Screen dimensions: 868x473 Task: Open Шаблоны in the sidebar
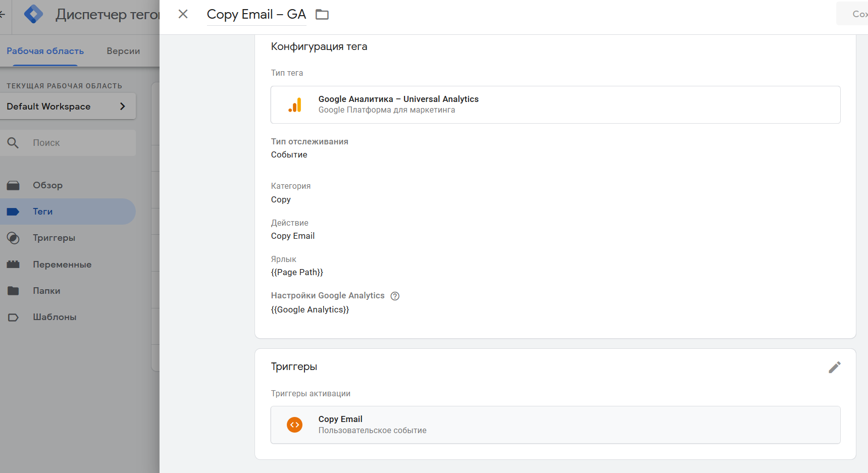point(68,317)
